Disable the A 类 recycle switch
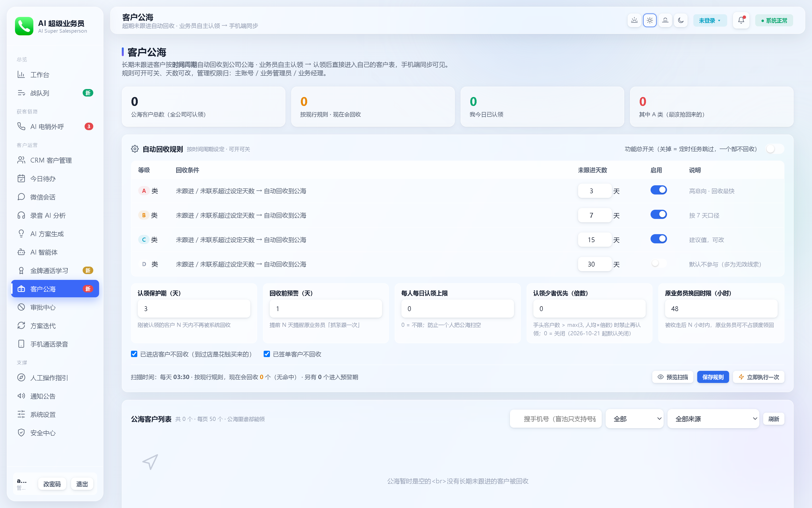Screen dimensions: 812x508 pos(659,190)
